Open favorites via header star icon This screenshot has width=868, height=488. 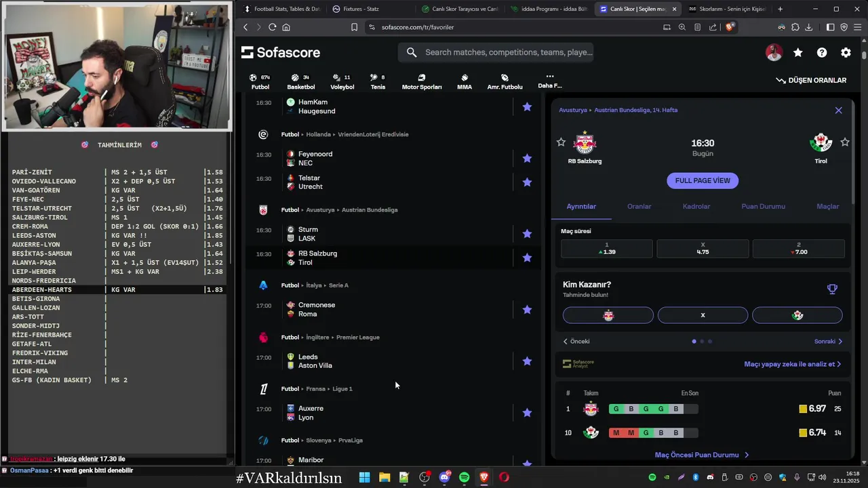(798, 52)
